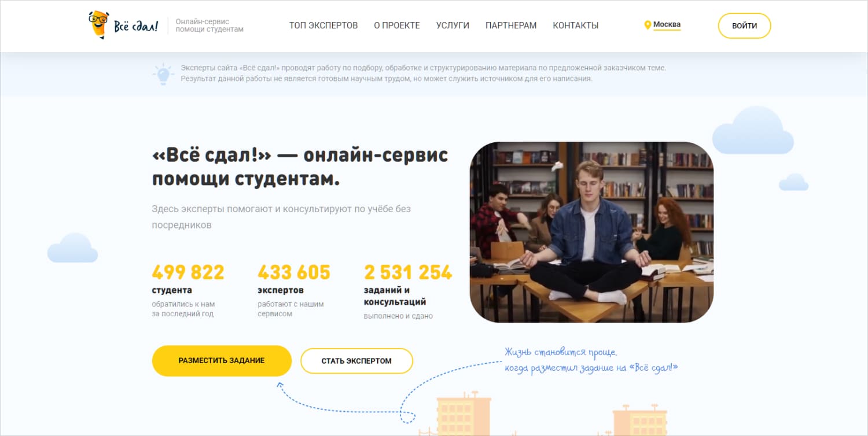Image resolution: width=868 pixels, height=436 pixels.
Task: Click the orange building illustration at the bottom
Action: [463, 413]
